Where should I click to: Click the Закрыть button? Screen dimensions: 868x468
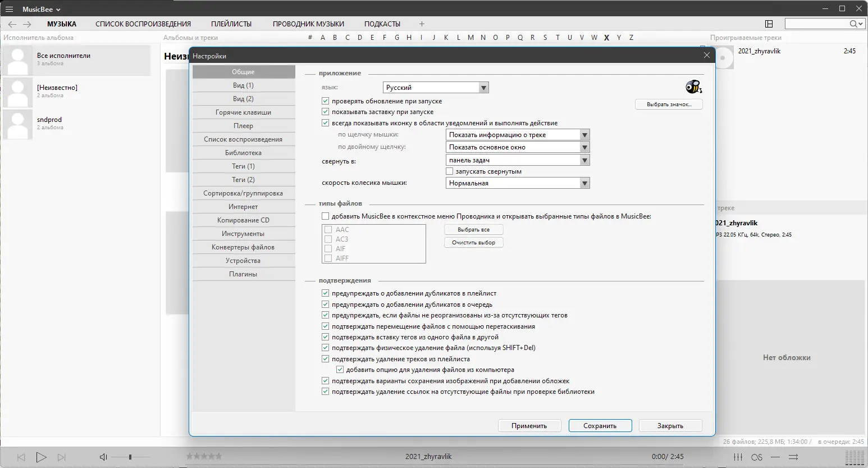670,426
